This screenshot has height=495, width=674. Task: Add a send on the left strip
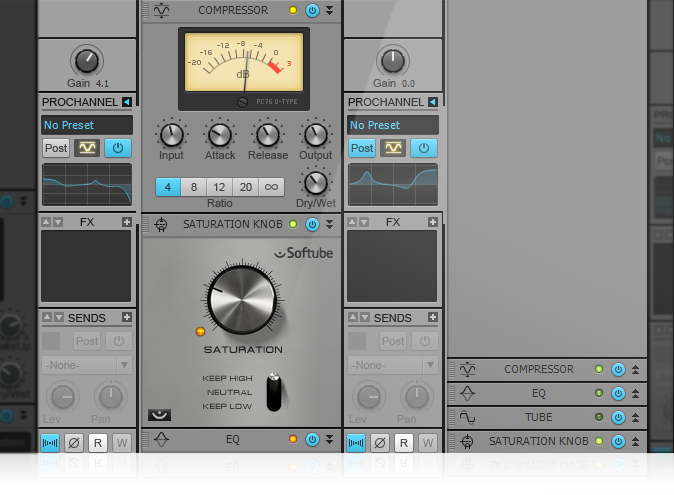pos(127,317)
